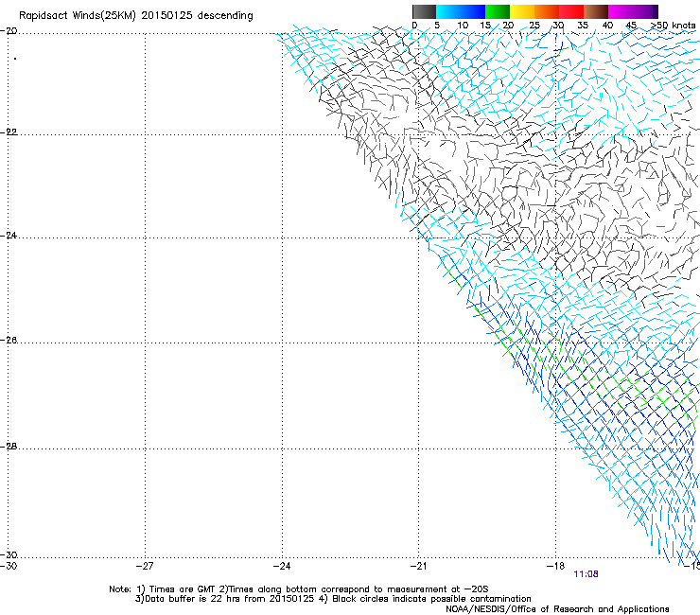Click the gray 0-5 knots color swatch

coord(424,11)
